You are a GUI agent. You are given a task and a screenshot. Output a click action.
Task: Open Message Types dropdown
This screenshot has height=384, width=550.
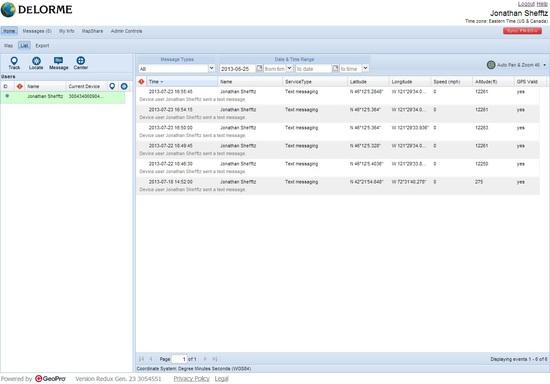tap(211, 68)
